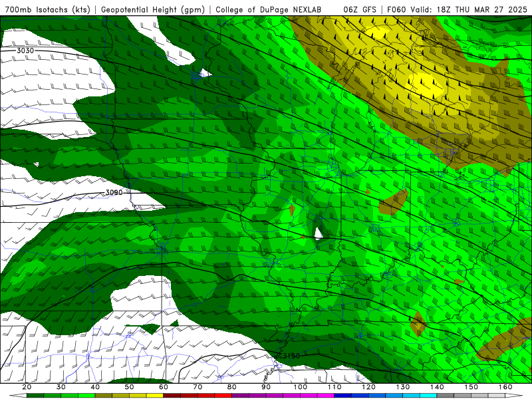Click the 3150 height contour label
Viewport: 532px width, 399px height.
click(x=291, y=356)
